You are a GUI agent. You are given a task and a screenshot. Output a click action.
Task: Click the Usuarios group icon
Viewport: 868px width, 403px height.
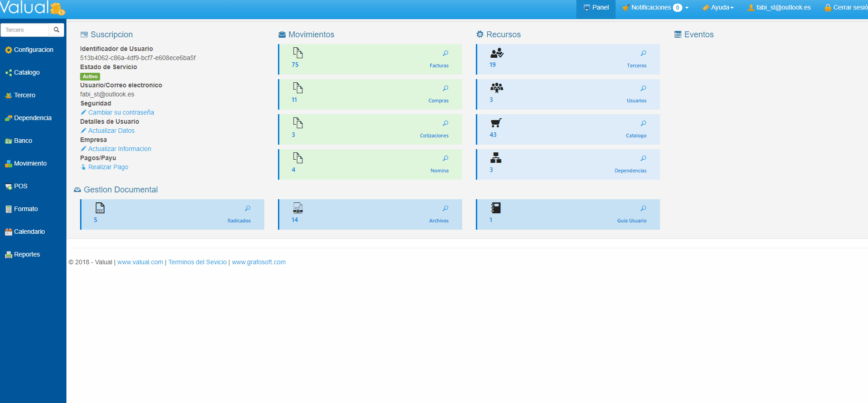(x=496, y=88)
